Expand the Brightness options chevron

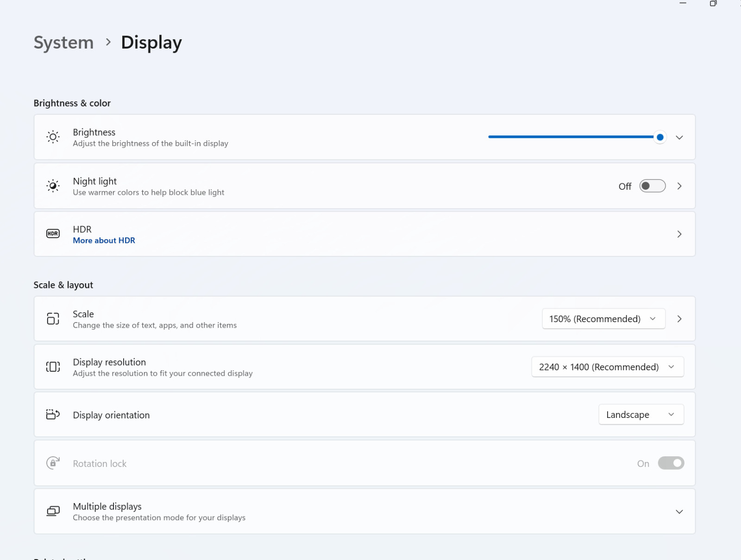[679, 137]
